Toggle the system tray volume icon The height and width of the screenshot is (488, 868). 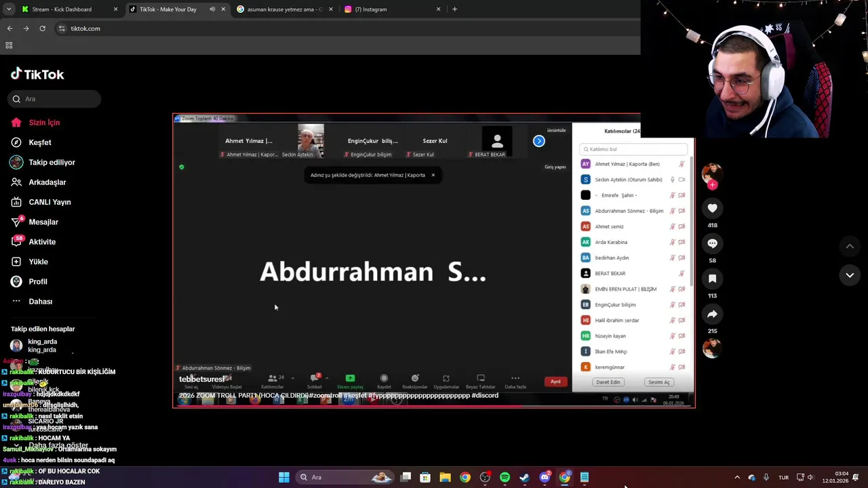[810, 477]
